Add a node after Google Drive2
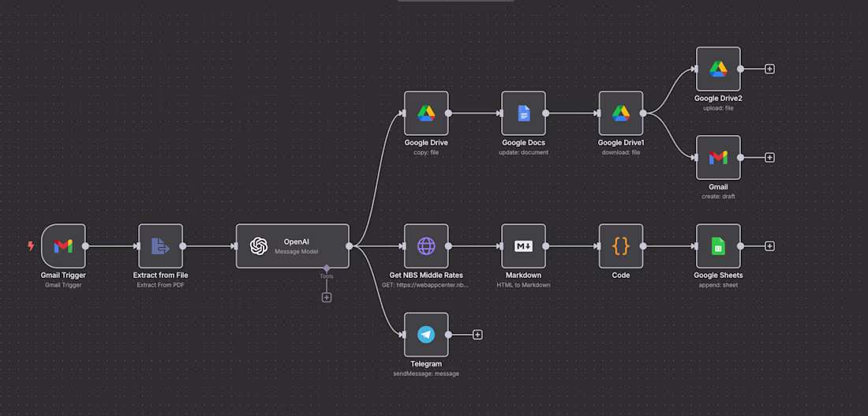This screenshot has height=416, width=868. point(769,69)
